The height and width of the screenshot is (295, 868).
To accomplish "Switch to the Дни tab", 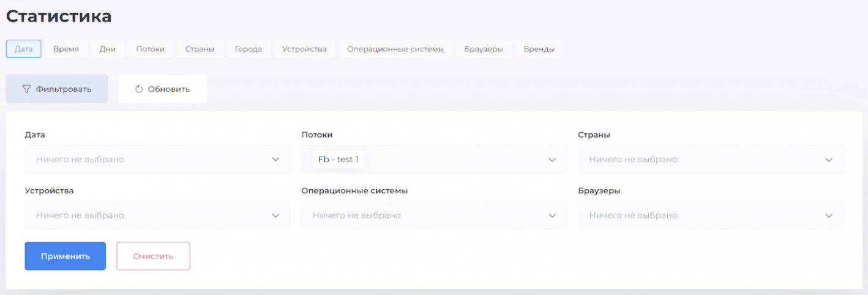I will 108,49.
